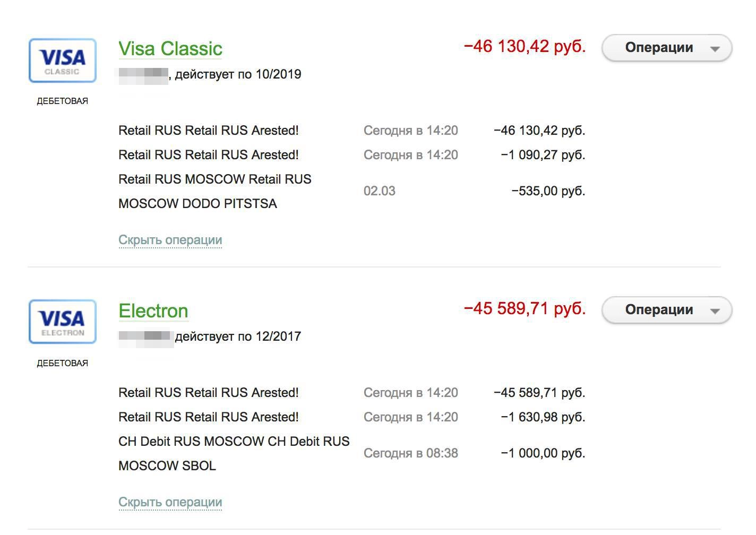Click the −46 130,42 руб. Arested transaction
This screenshot has width=756, height=535.
pos(208,131)
